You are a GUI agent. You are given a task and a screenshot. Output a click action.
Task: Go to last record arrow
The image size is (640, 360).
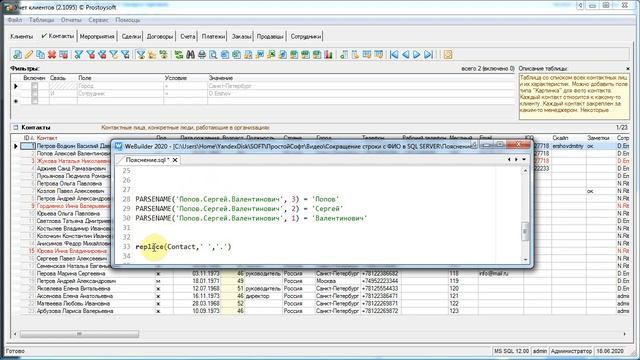428,54
